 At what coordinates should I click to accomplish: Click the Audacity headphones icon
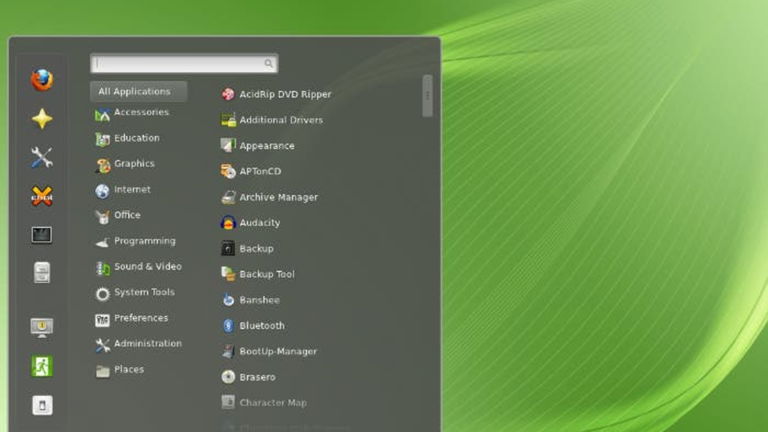coord(228,223)
